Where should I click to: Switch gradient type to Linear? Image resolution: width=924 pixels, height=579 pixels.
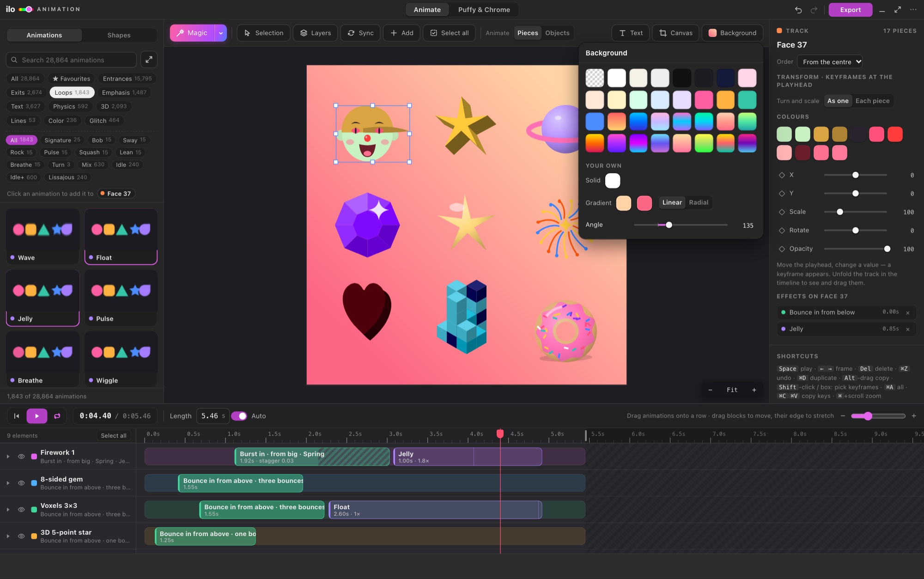[x=672, y=202]
